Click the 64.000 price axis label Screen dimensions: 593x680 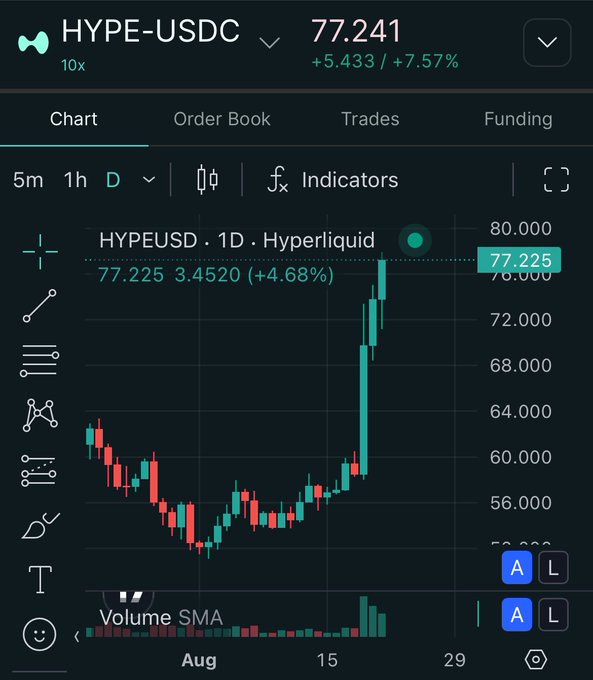[x=521, y=411]
